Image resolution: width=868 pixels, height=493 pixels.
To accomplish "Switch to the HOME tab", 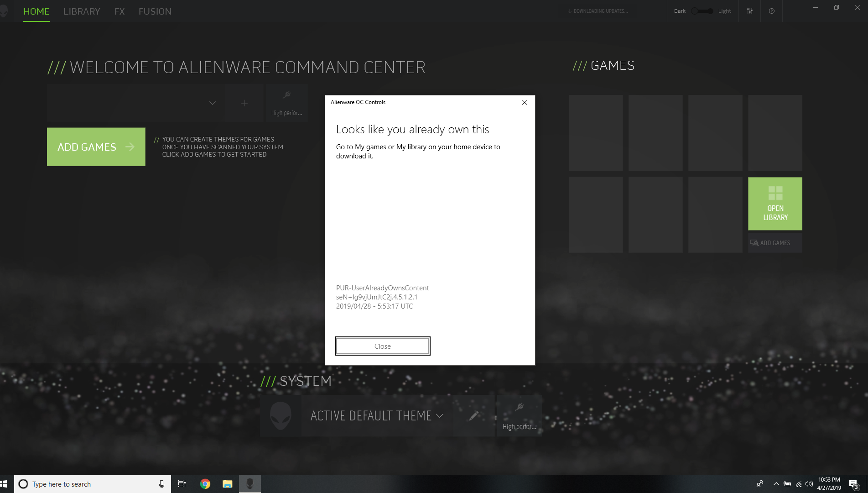I will (x=36, y=11).
